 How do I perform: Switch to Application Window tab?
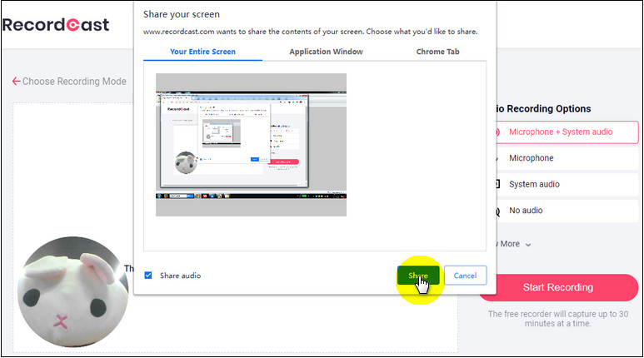coord(326,52)
